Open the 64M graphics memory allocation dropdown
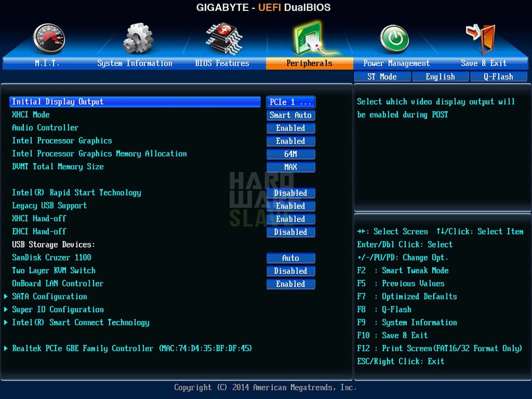The image size is (532, 399). [x=291, y=154]
